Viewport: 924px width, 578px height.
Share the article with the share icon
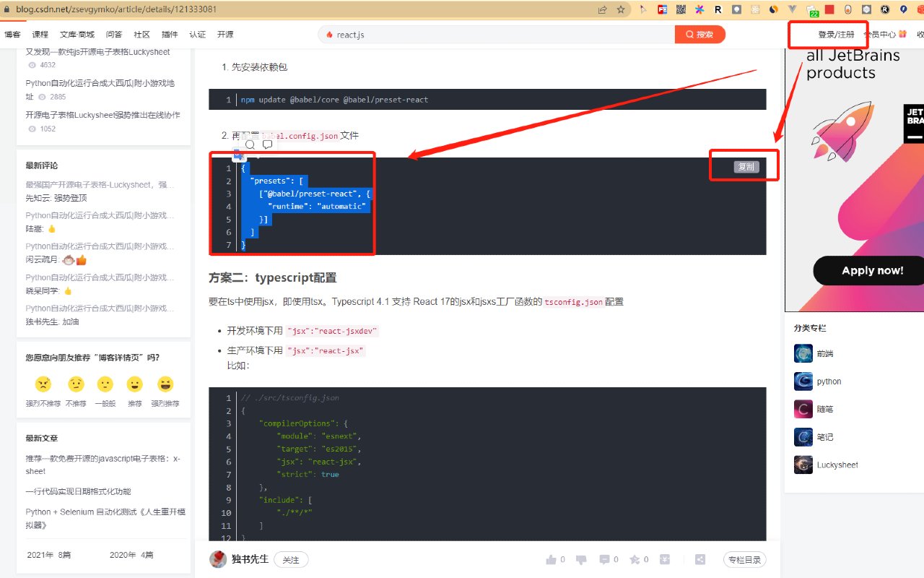[x=699, y=558]
